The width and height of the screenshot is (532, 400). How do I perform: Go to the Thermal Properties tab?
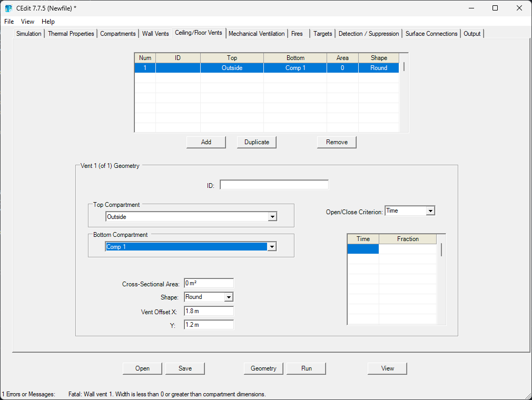(71, 34)
